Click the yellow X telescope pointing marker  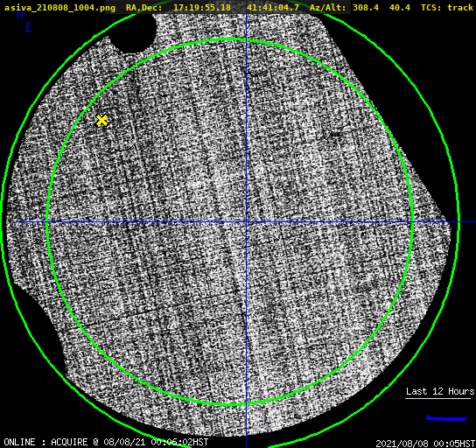click(x=101, y=121)
